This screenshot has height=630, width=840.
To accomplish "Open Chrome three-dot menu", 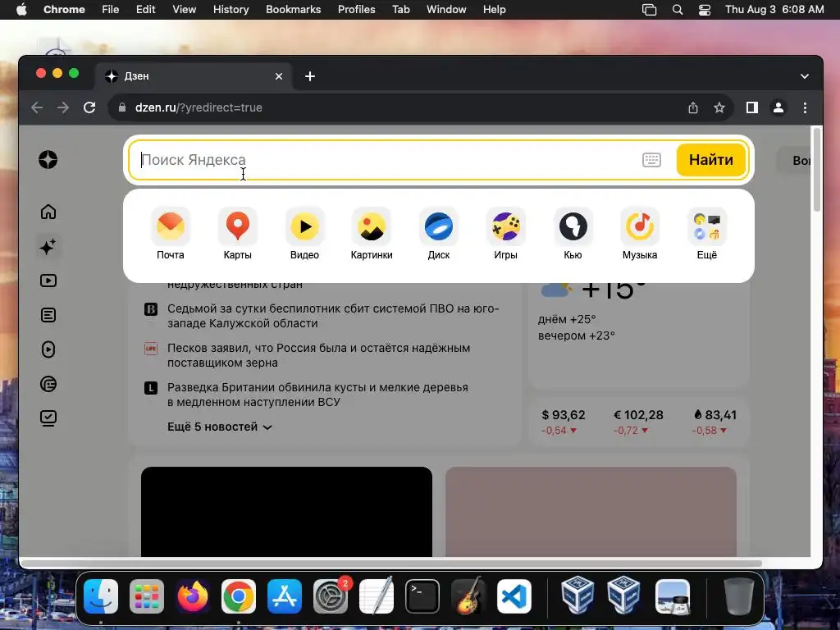I will 805,107.
